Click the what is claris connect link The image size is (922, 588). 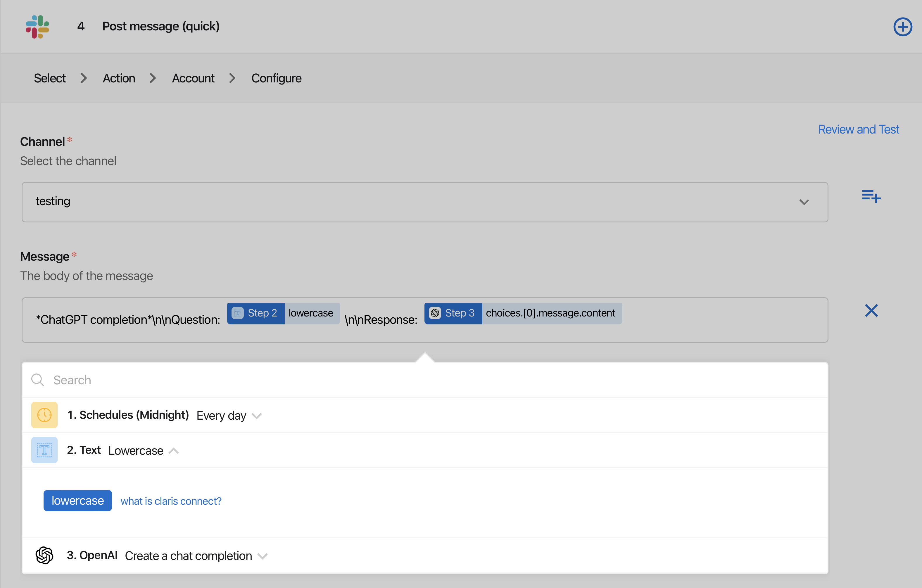pos(170,501)
